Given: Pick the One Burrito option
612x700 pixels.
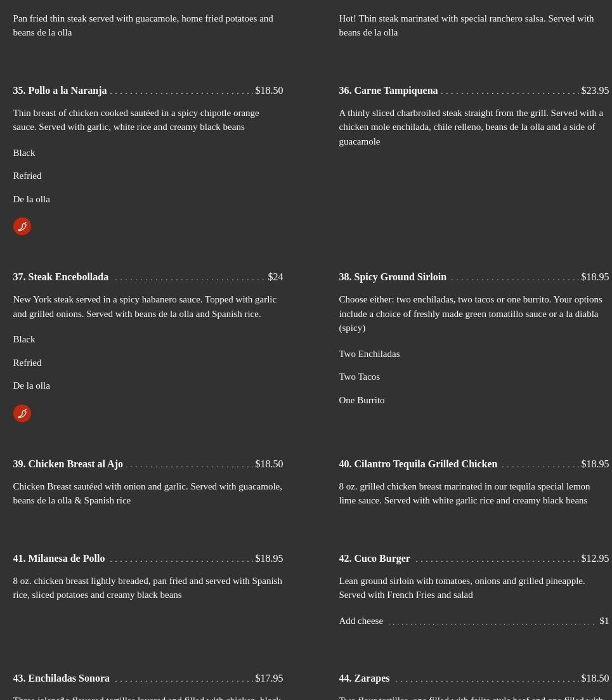Looking at the screenshot, I should point(361,400).
